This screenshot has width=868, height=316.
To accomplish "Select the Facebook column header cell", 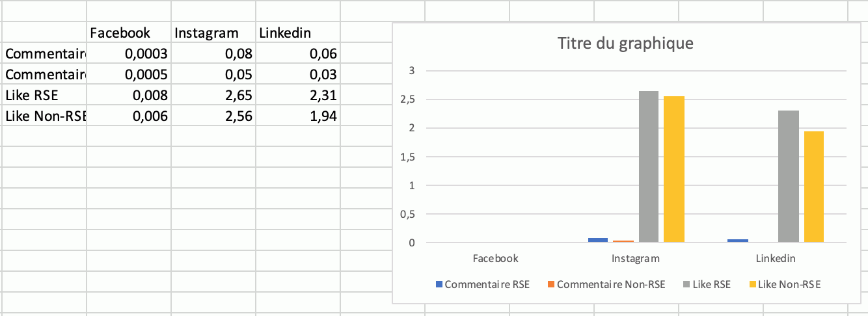I will 129,33.
